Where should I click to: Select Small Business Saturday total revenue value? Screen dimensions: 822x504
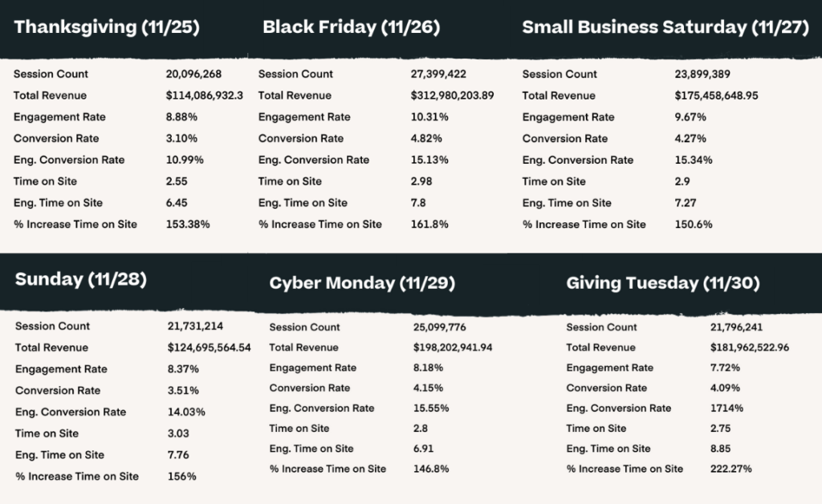click(x=717, y=96)
